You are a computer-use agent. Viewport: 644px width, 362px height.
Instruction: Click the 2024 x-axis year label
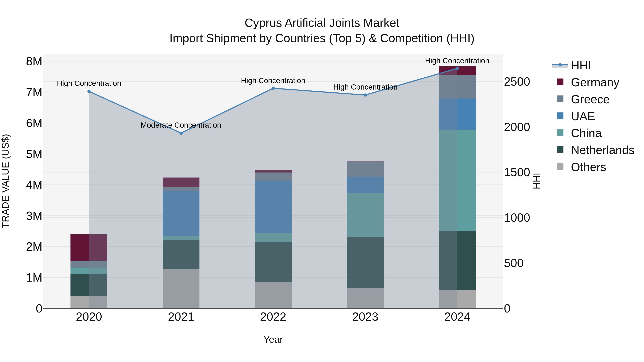pyautogui.click(x=457, y=317)
